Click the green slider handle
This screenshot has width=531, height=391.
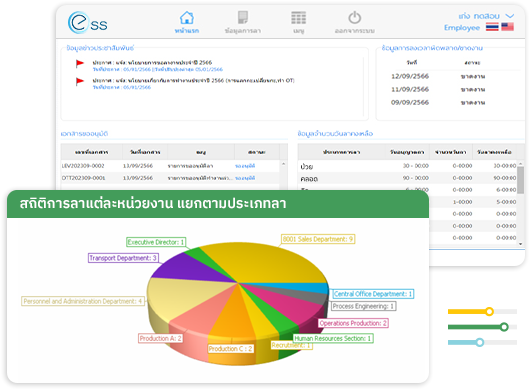tap(504, 327)
